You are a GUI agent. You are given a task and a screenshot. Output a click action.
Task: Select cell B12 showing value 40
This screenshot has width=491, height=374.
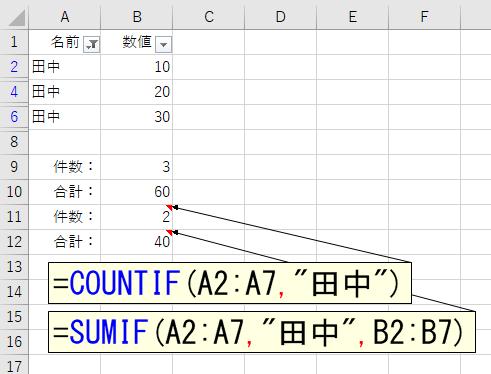(x=137, y=242)
